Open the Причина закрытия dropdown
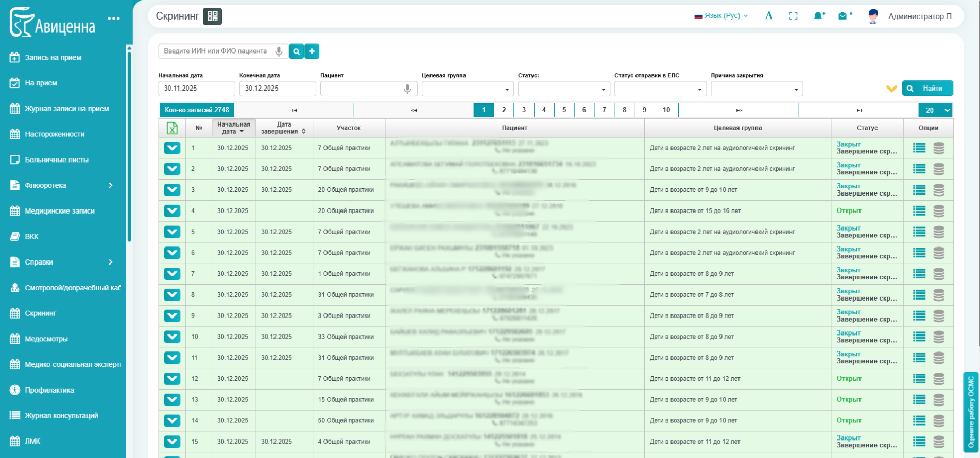The width and height of the screenshot is (980, 458). [x=756, y=89]
